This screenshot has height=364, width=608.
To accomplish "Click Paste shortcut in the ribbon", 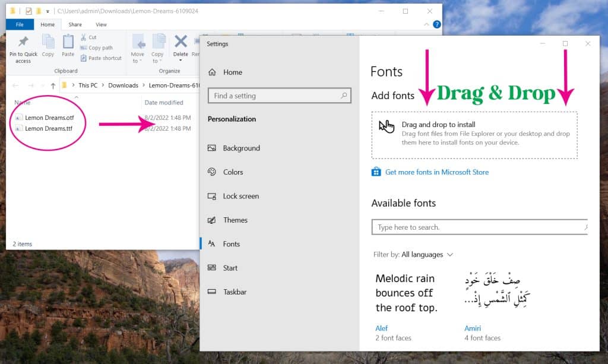I will 101,58.
